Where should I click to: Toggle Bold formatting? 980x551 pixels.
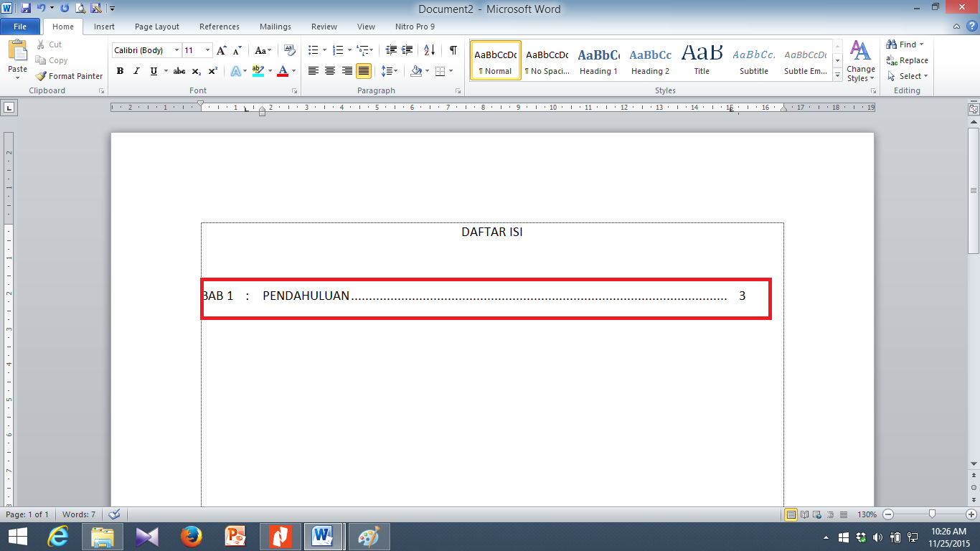tap(120, 71)
